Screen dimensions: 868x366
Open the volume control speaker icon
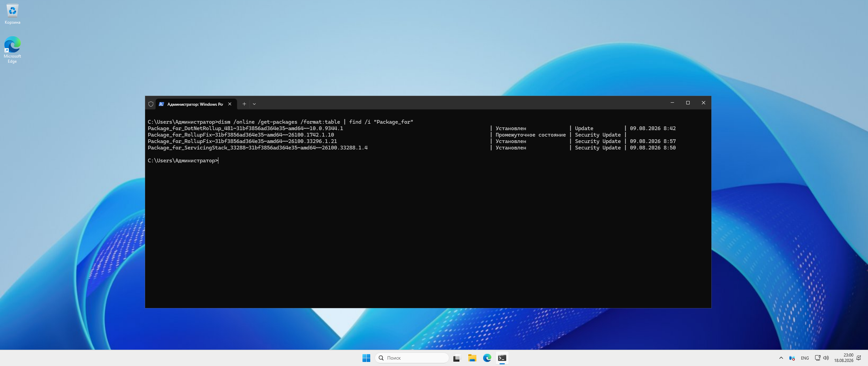[x=826, y=358]
